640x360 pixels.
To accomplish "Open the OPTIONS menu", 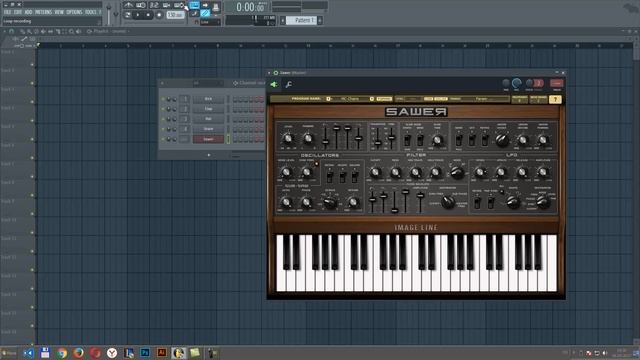I will pos(74,12).
